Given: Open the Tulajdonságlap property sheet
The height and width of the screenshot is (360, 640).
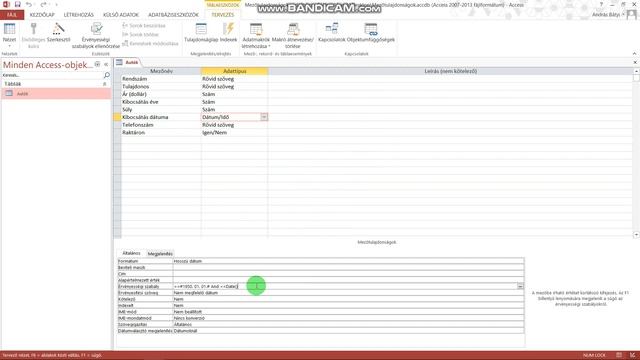Looking at the screenshot, I should point(201,33).
